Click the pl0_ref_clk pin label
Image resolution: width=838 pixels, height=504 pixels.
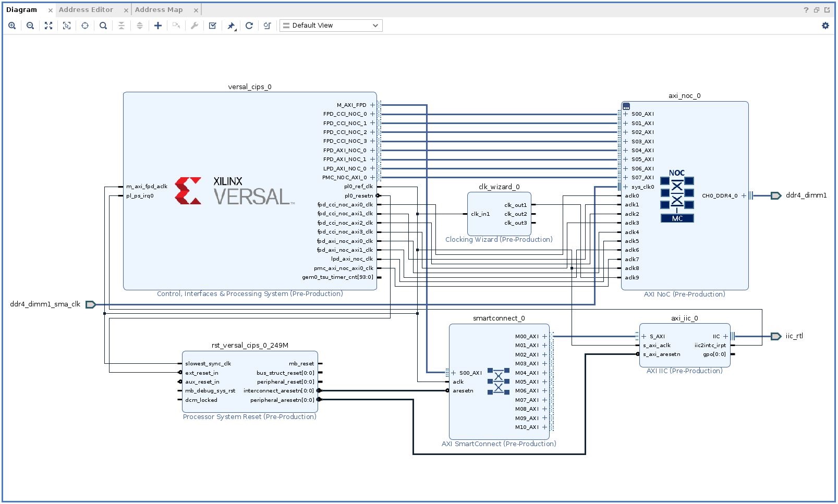(359, 187)
